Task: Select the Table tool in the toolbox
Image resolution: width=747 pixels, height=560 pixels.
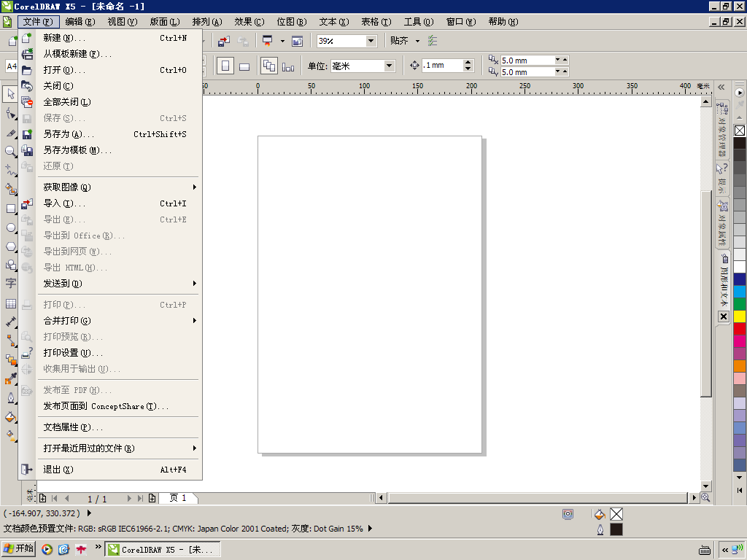Action: [x=10, y=303]
